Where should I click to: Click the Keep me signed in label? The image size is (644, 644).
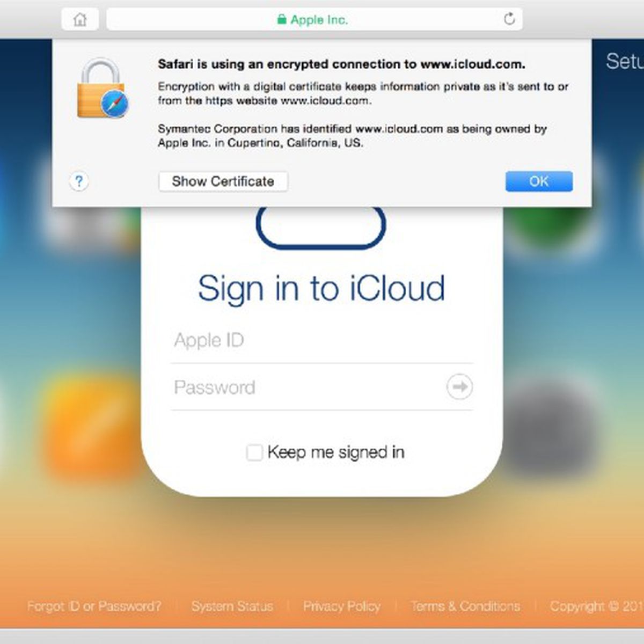coord(336,452)
